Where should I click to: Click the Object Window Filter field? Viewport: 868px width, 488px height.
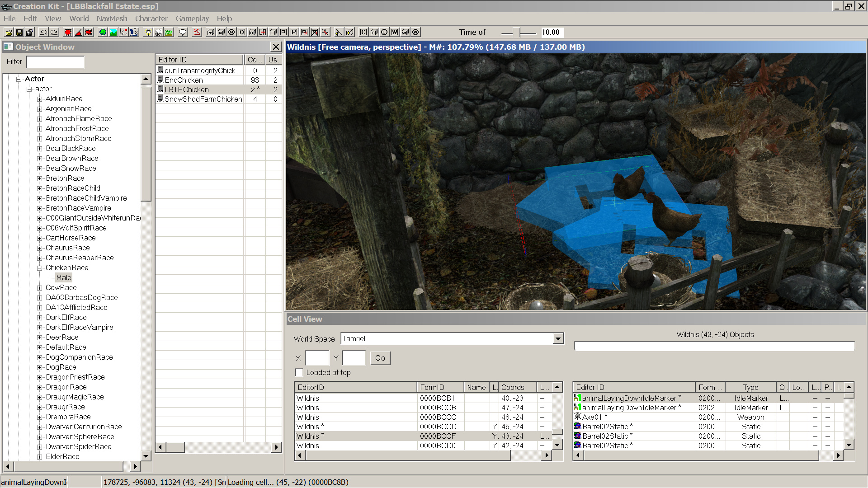tap(55, 62)
